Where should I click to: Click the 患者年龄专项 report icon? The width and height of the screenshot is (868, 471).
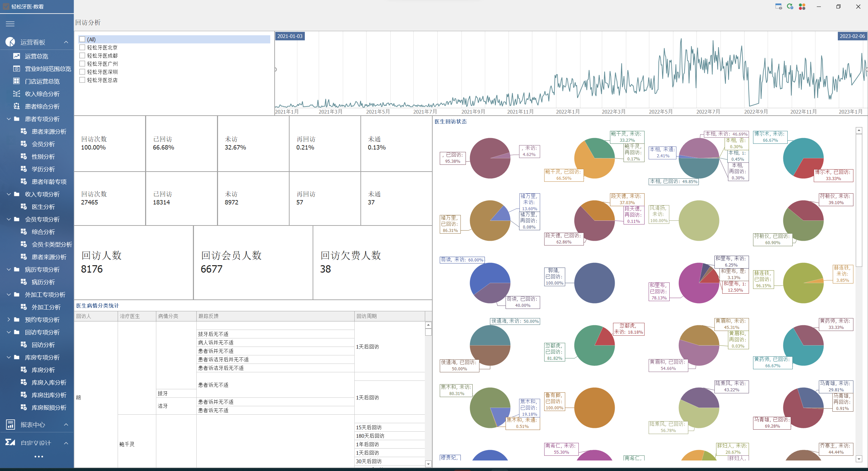click(24, 181)
